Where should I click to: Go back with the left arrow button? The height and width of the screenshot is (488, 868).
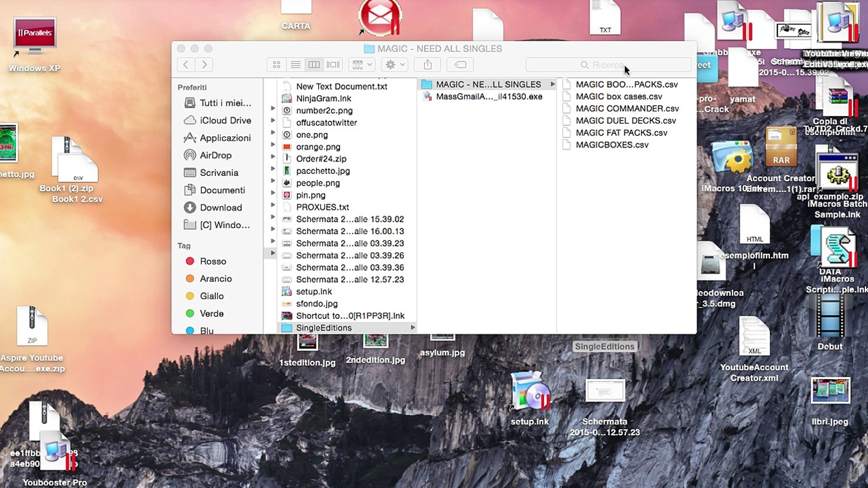tap(186, 65)
